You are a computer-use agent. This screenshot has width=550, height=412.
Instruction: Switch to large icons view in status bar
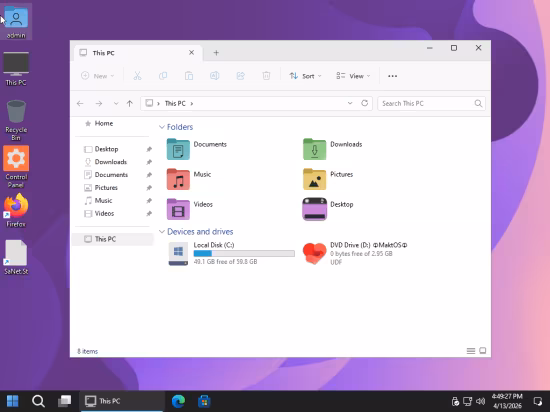point(483,351)
